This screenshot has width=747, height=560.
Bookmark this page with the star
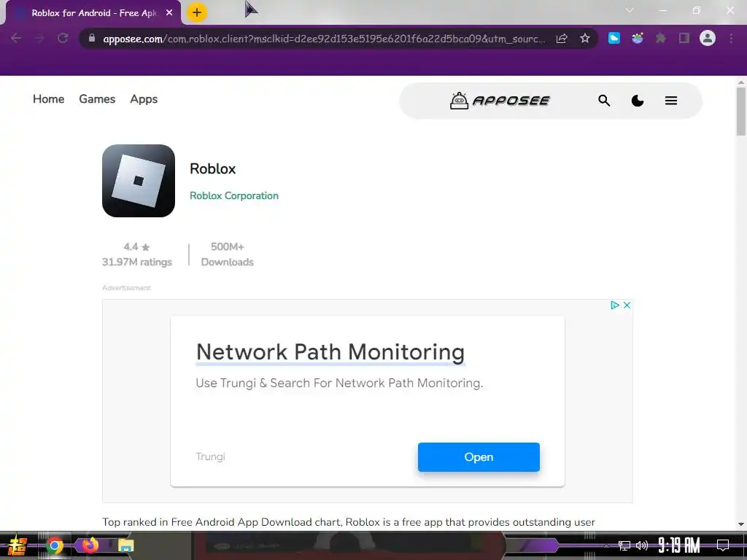(585, 38)
